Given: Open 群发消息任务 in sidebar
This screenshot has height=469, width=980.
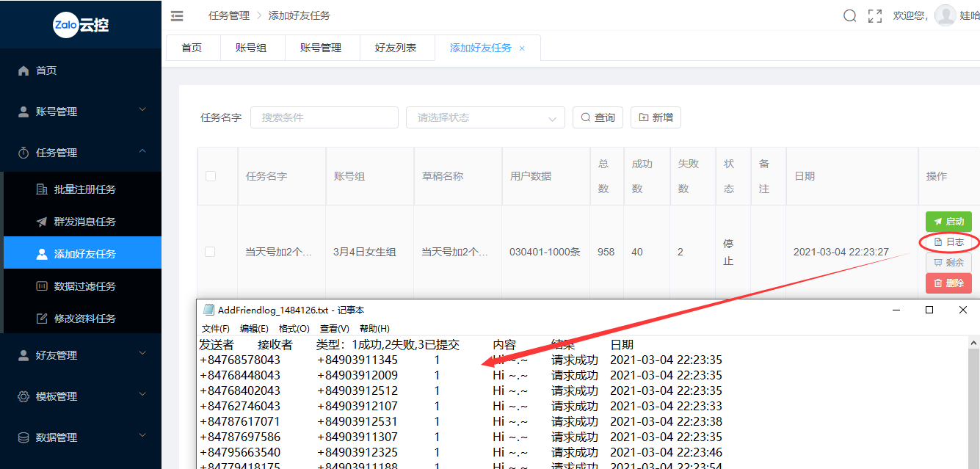Looking at the screenshot, I should click(x=84, y=222).
